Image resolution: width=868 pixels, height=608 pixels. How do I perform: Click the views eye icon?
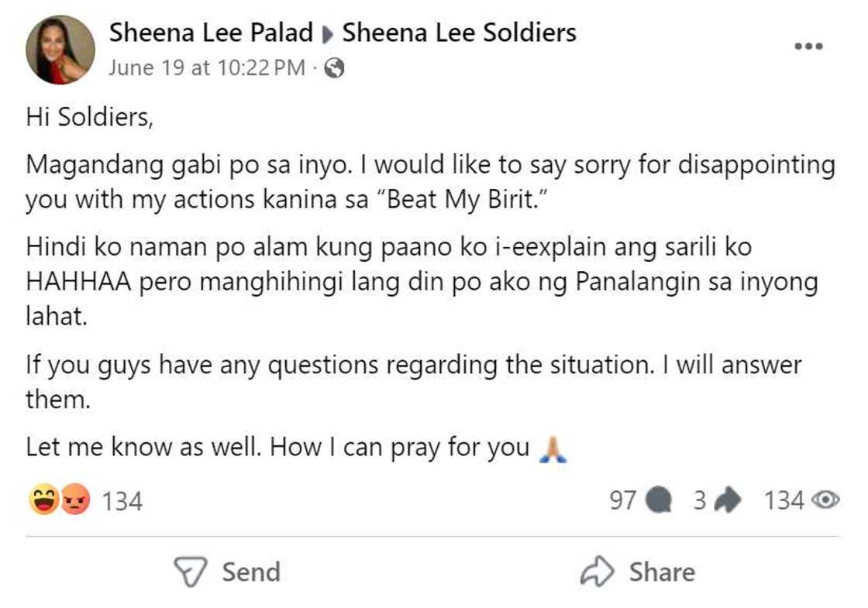(x=825, y=500)
